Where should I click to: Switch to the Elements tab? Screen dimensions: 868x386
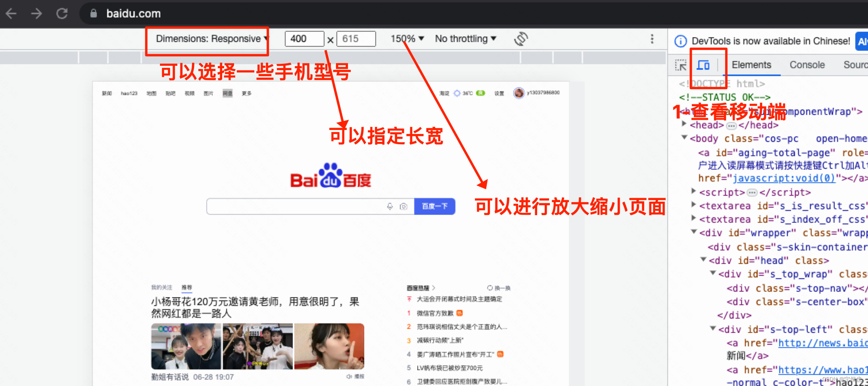click(x=751, y=65)
